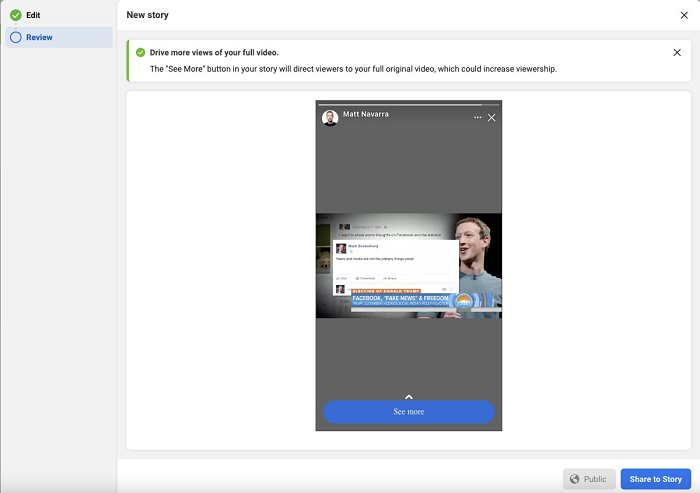Click the video thumbnail in story preview
The image size is (700, 493).
click(x=408, y=266)
